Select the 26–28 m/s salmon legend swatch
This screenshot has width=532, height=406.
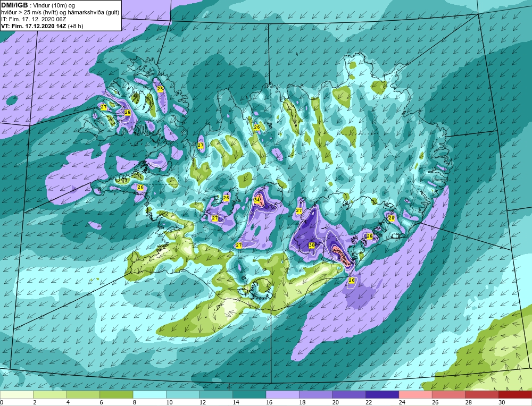pos(449,395)
